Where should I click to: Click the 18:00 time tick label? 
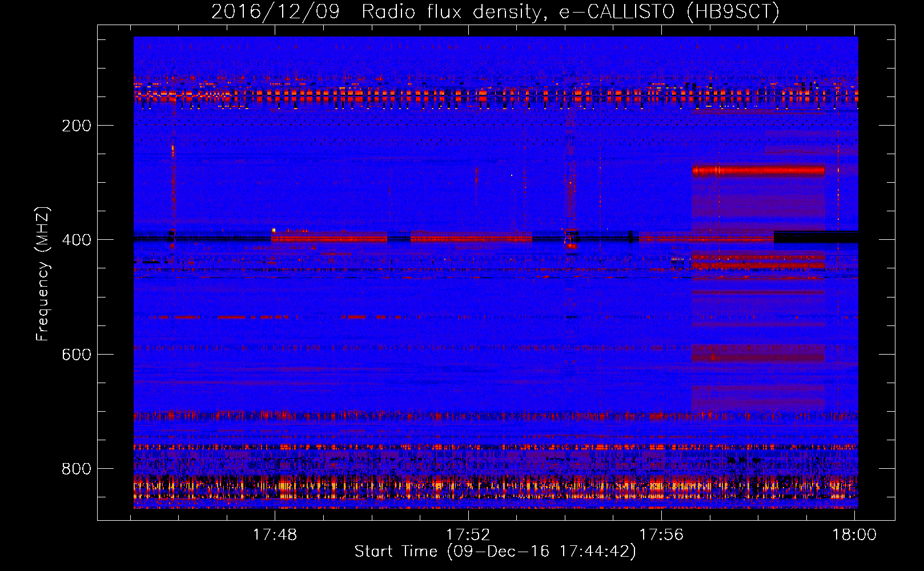[x=854, y=534]
